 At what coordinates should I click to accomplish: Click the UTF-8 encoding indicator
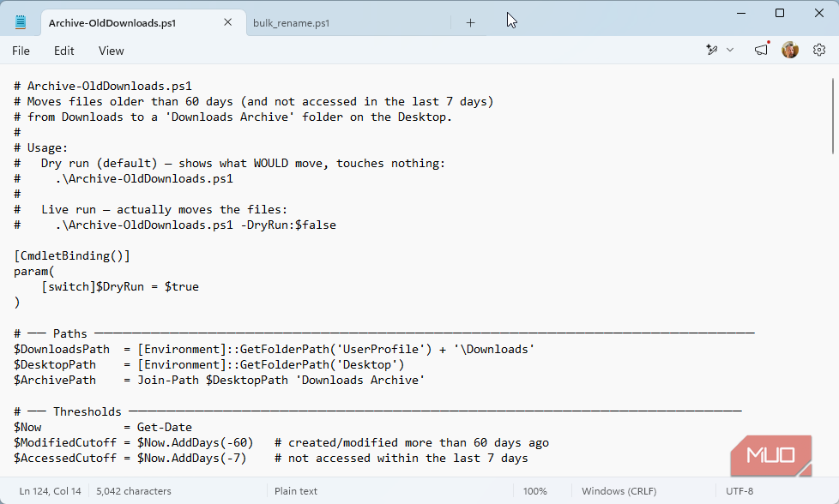739,490
